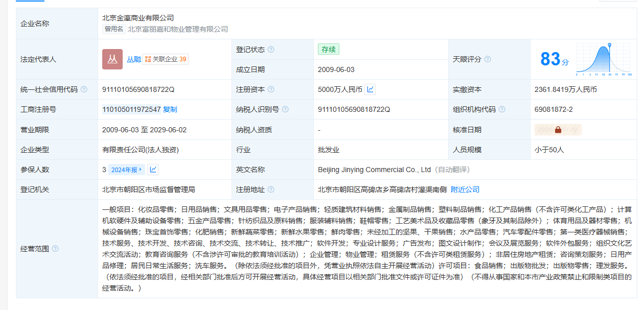The height and width of the screenshot is (310, 644).
Task: Open the 关联企业 39 badge
Action: [166, 59]
